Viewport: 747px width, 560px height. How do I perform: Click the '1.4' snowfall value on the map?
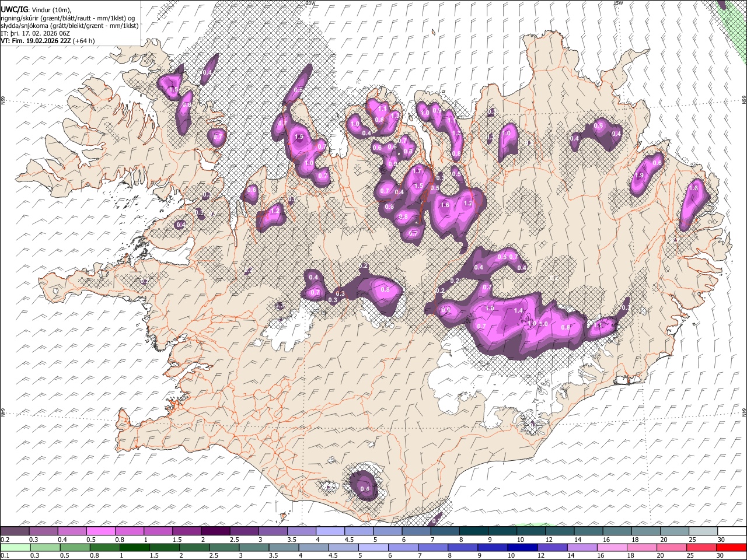(x=518, y=310)
